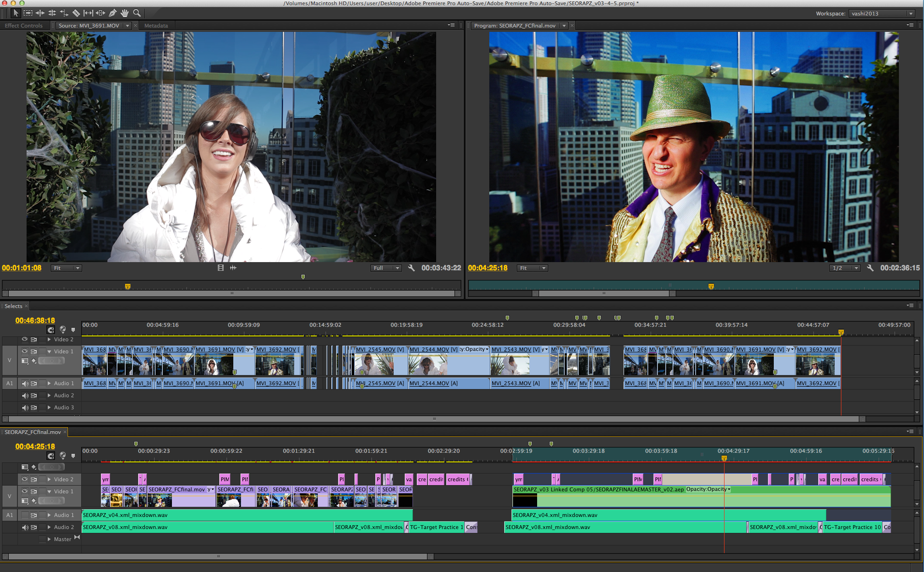Toggle snapping with the magnet icon
The height and width of the screenshot is (572, 924).
pos(51,329)
